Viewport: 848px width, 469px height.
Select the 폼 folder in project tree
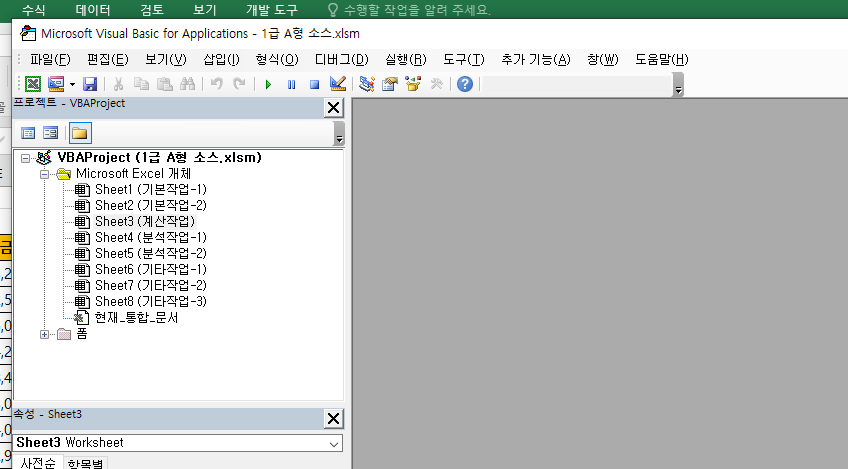(82, 334)
